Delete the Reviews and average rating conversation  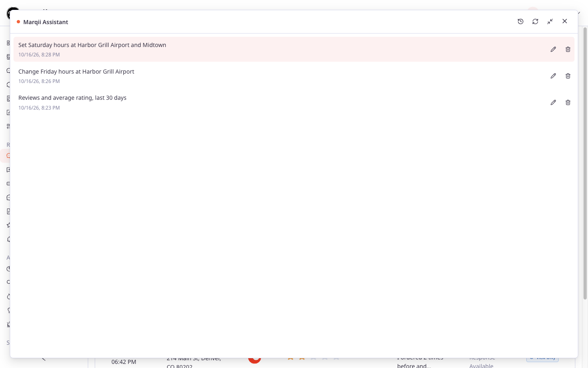[x=568, y=103]
